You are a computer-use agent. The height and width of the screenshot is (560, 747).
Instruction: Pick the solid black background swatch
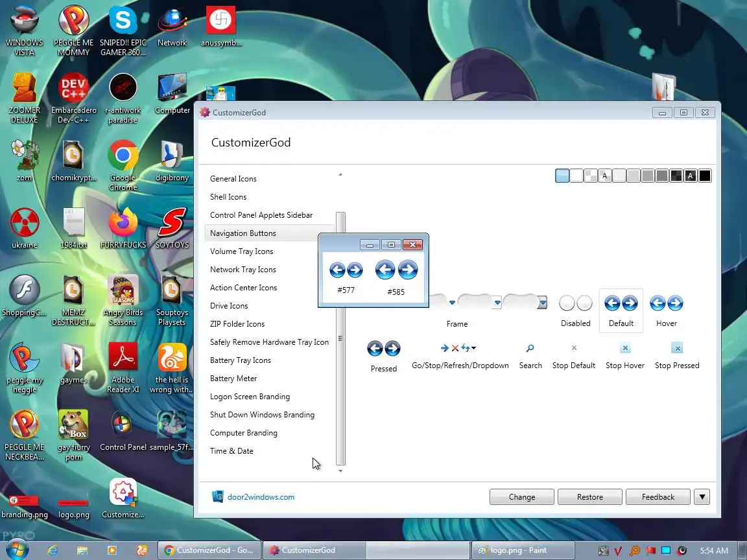(705, 176)
